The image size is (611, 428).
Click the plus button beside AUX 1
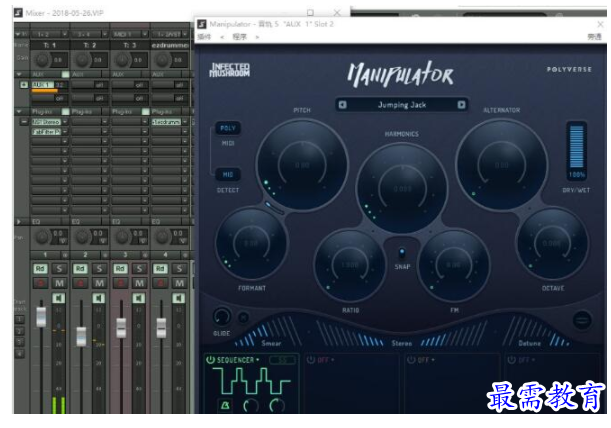(24, 85)
